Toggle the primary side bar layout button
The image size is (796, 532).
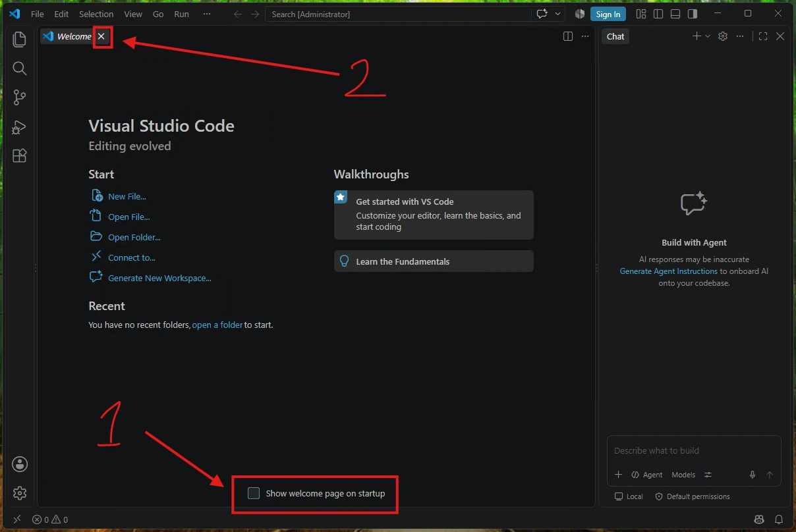(658, 14)
